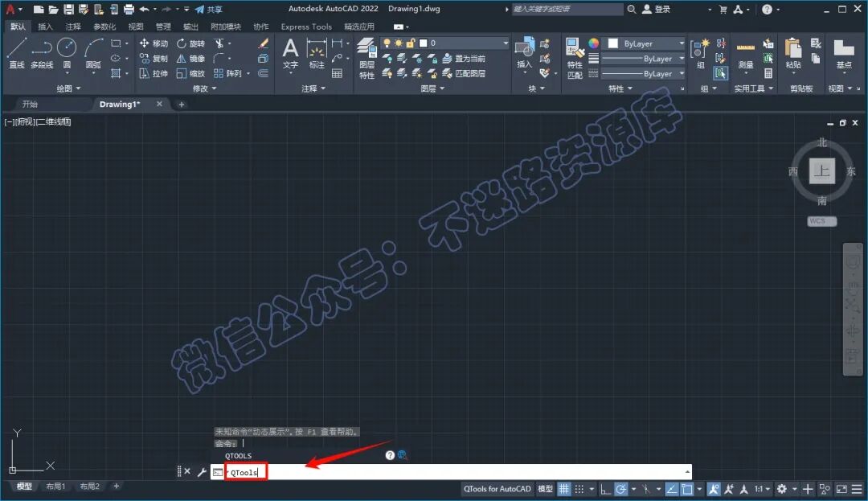Switch to the 开始 file tab

click(x=30, y=104)
